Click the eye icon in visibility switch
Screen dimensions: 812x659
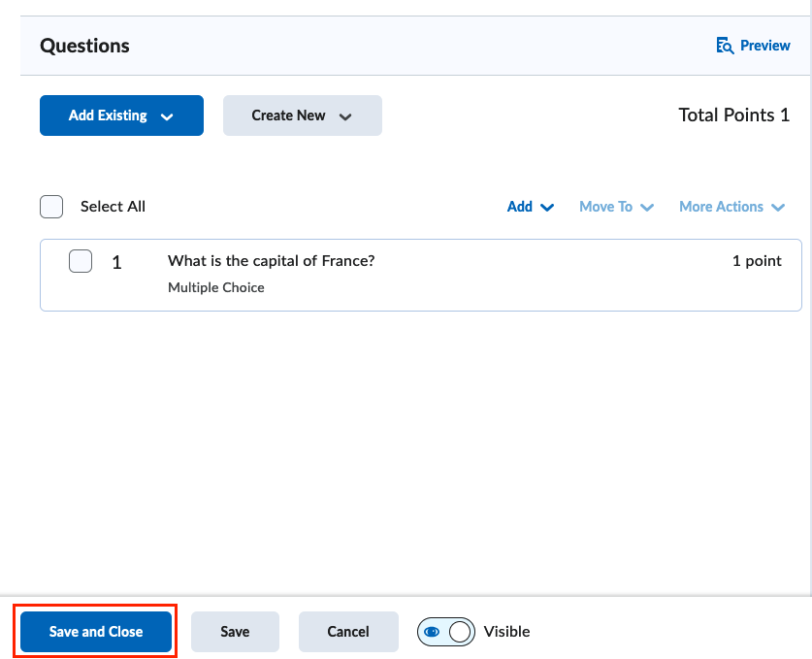click(432, 632)
